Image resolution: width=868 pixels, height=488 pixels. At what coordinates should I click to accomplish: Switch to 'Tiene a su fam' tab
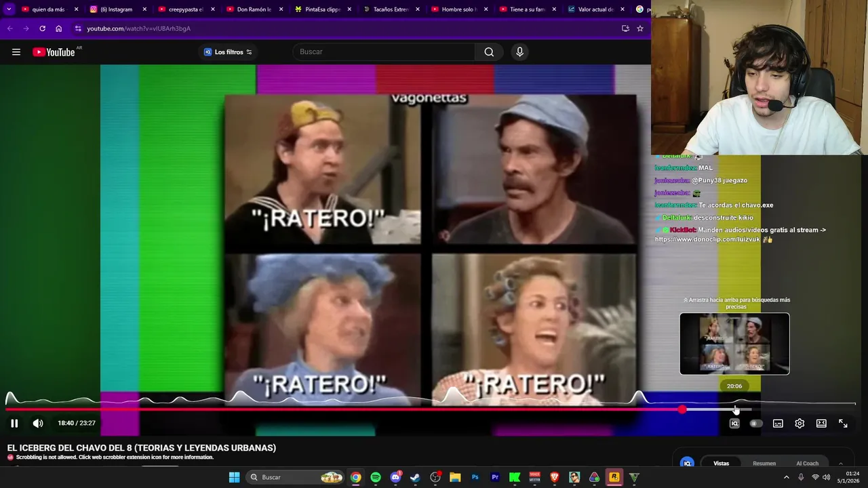527,9
